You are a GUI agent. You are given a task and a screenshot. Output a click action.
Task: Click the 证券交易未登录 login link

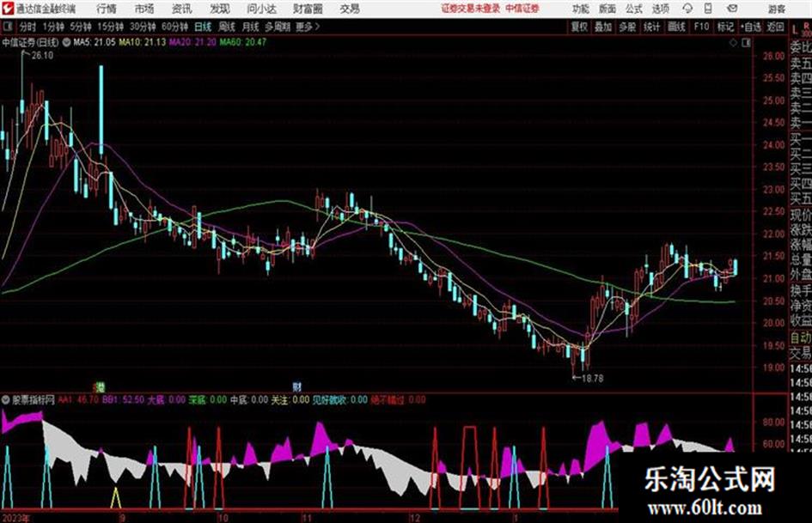[x=471, y=9]
